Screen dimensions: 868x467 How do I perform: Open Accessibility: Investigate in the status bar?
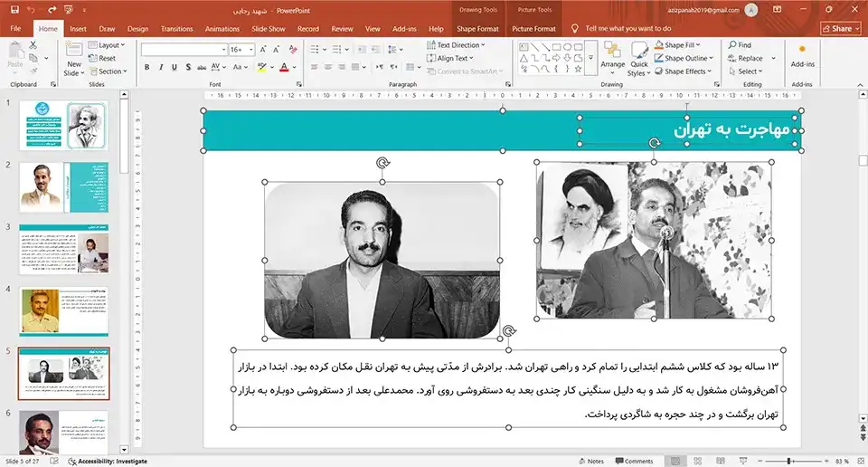(108, 461)
